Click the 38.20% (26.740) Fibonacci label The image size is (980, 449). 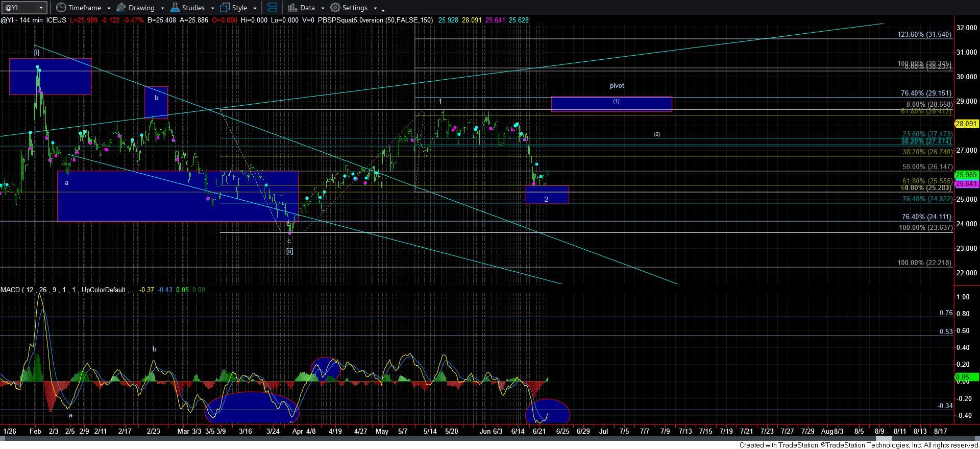[927, 152]
